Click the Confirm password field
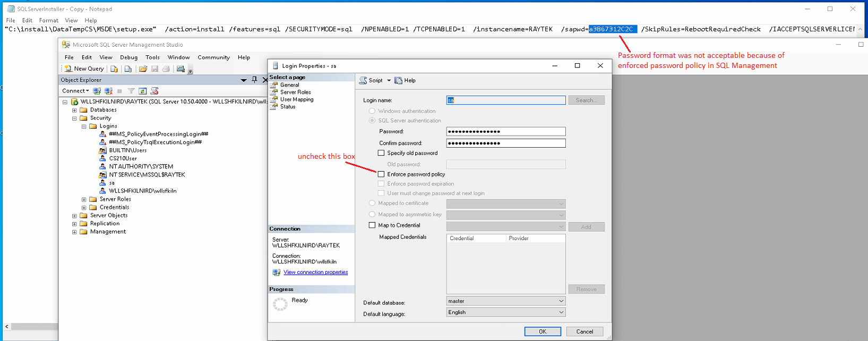The image size is (868, 341). pos(506,143)
